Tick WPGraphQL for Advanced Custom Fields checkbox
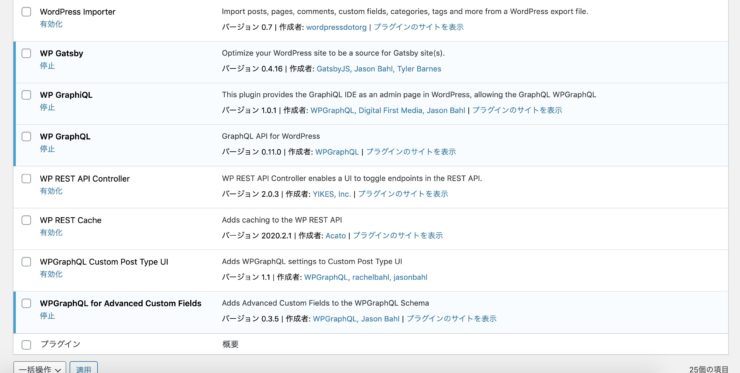This screenshot has width=740, height=373. [26, 303]
